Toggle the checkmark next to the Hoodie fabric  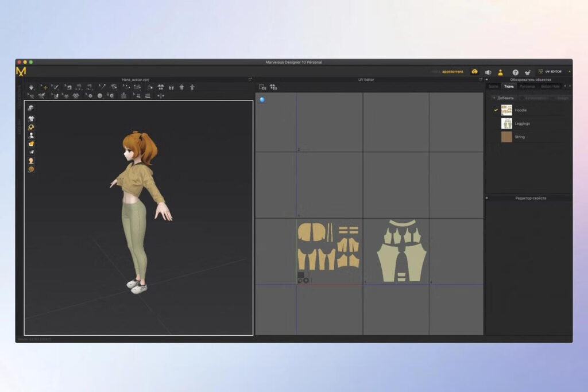[496, 110]
